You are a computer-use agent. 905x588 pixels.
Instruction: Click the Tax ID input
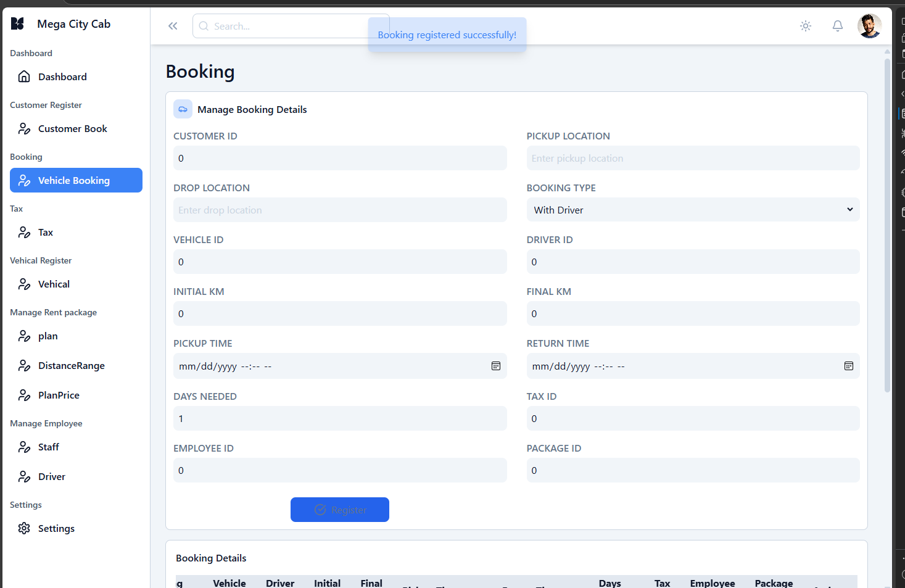[693, 418]
